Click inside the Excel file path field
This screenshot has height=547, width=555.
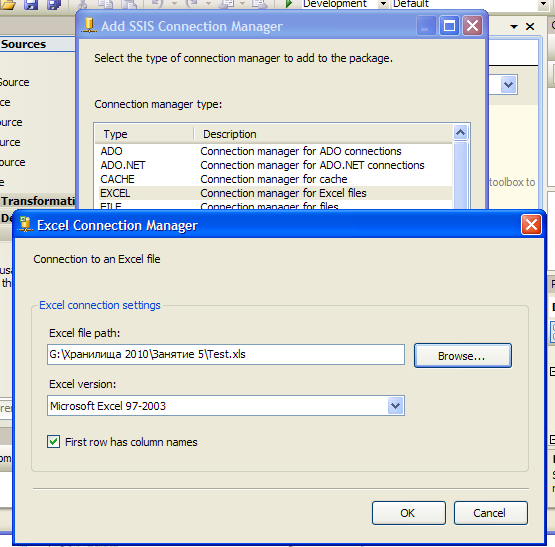click(x=226, y=354)
